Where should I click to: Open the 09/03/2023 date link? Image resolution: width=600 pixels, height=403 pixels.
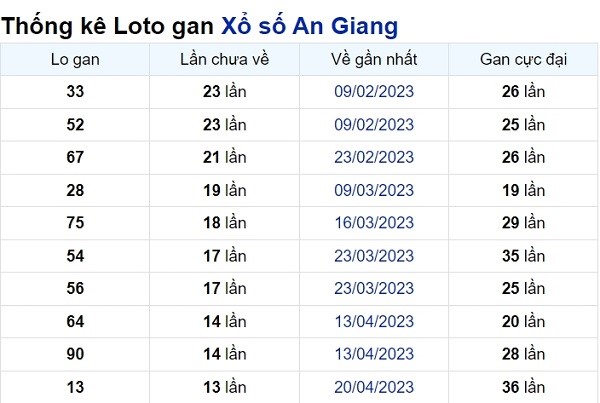[x=374, y=191]
